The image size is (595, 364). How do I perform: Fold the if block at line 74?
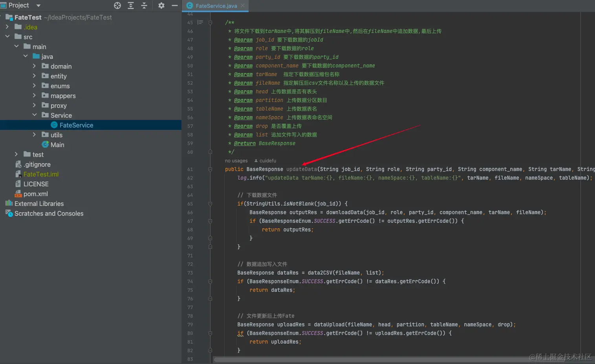[210, 282]
